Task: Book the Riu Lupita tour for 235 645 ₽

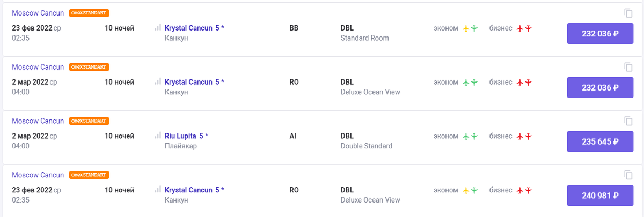Action: [601, 141]
